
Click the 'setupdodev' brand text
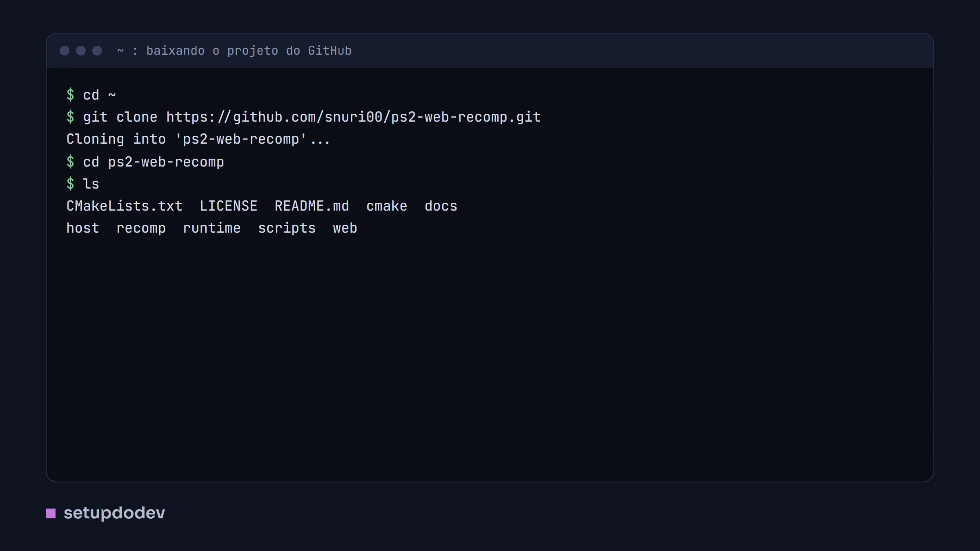tap(114, 513)
